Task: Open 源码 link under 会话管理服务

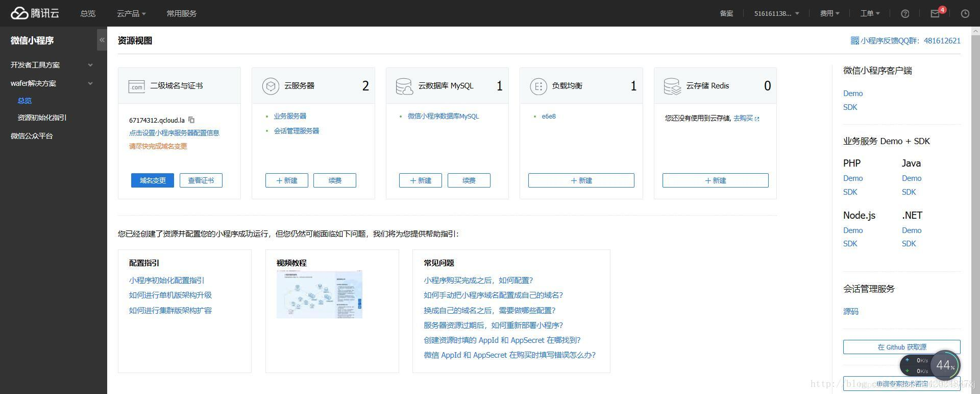Action: click(851, 311)
